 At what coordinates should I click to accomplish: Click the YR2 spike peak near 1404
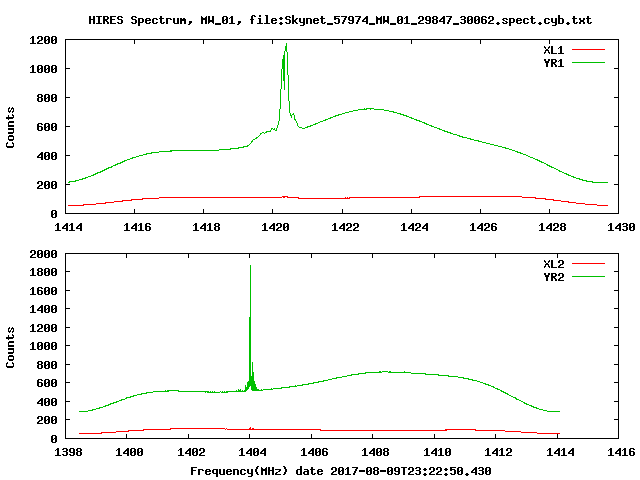pos(250,267)
